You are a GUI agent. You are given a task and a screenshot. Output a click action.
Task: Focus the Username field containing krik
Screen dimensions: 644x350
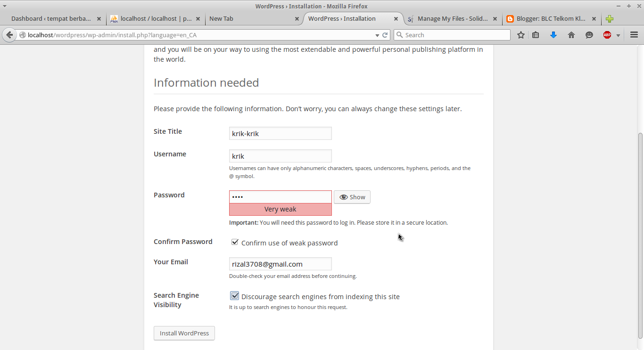(x=281, y=156)
